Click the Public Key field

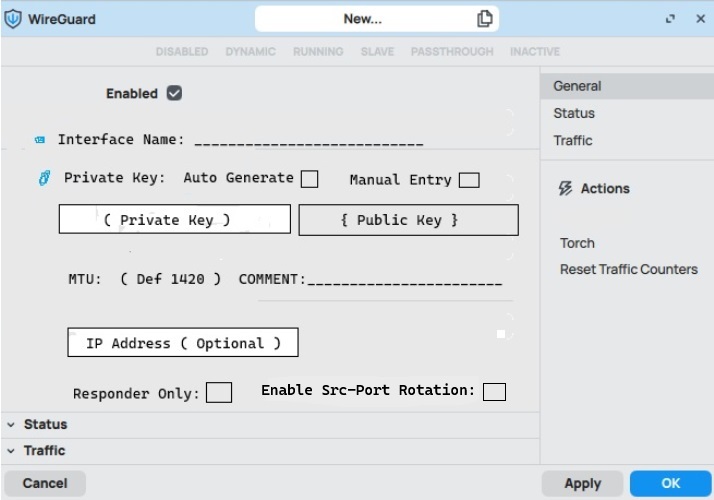click(x=408, y=220)
